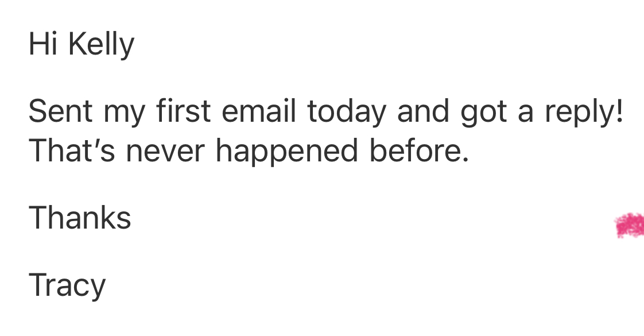Click the exclamation mark after "reply"
Viewport: 644px width, 336px height.
[618, 111]
